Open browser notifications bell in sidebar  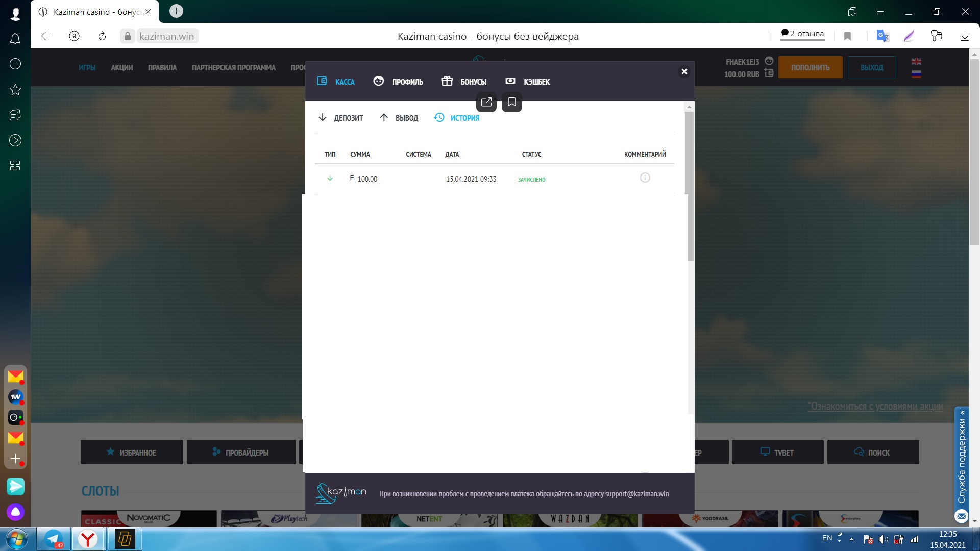[15, 38]
